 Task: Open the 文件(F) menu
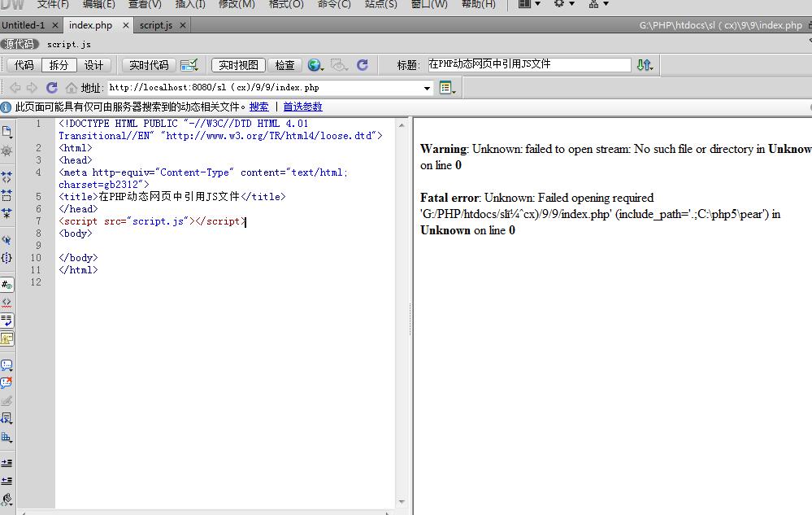[x=53, y=4]
